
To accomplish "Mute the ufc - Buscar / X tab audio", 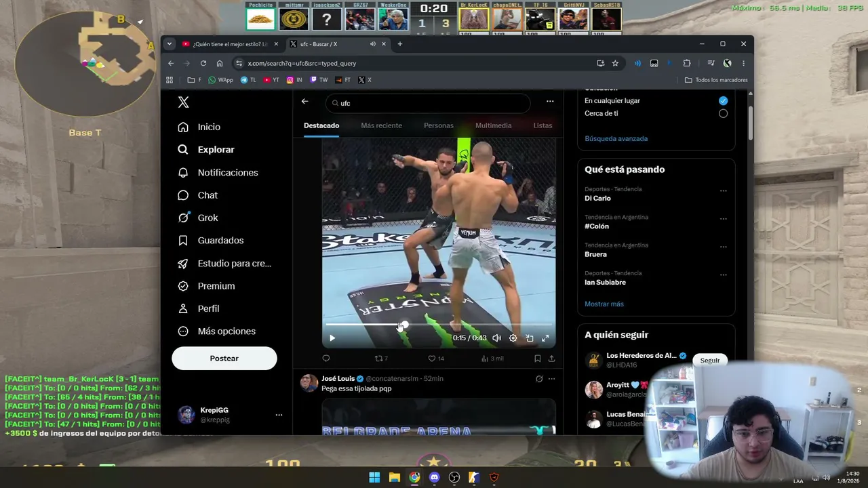I will [372, 44].
